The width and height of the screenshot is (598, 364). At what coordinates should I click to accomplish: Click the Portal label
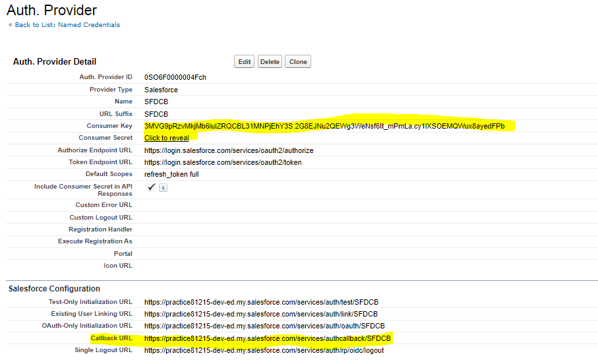coord(123,254)
